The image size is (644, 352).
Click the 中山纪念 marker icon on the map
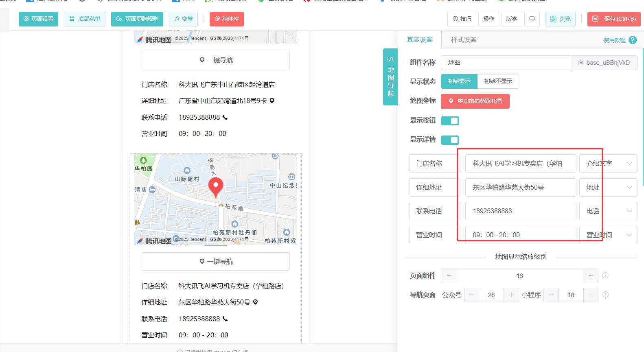point(292,177)
